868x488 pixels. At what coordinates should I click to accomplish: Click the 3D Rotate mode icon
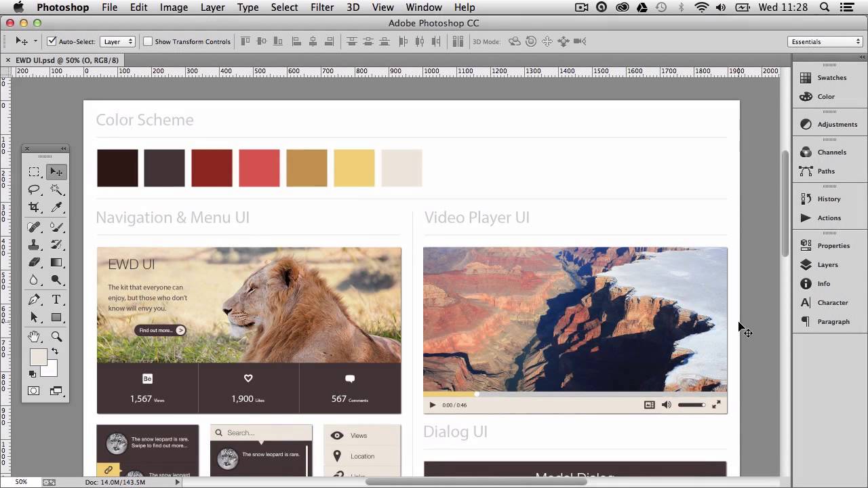tap(515, 41)
